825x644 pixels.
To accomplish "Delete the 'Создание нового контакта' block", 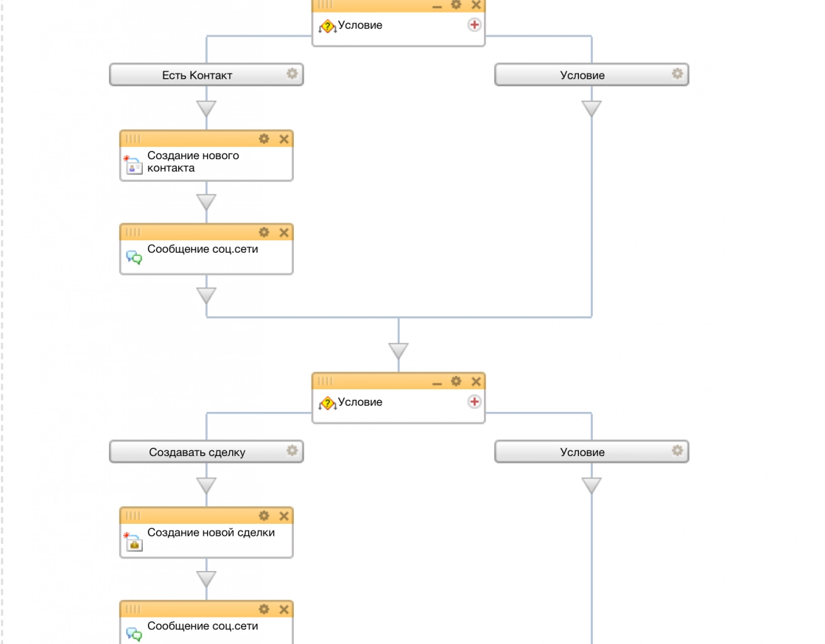I will (284, 139).
